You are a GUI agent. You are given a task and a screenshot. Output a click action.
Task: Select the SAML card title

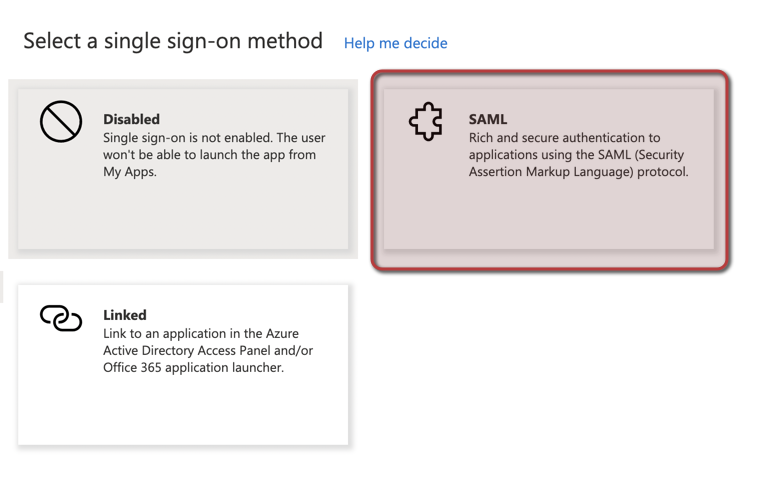(488, 119)
